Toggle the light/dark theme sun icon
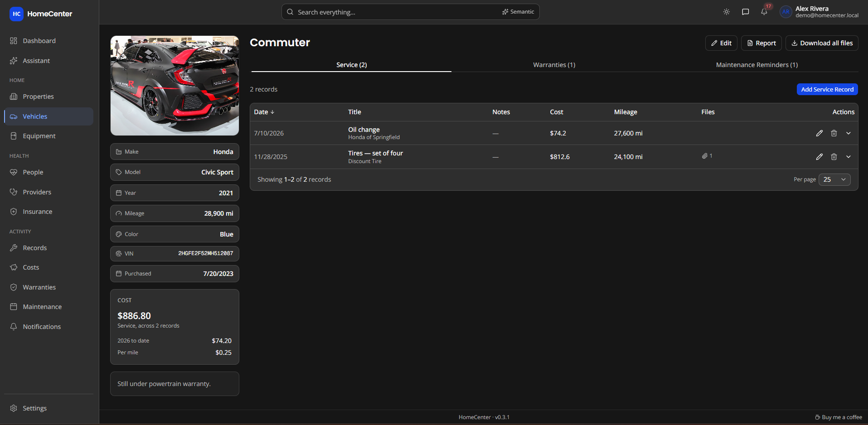 pyautogui.click(x=727, y=12)
